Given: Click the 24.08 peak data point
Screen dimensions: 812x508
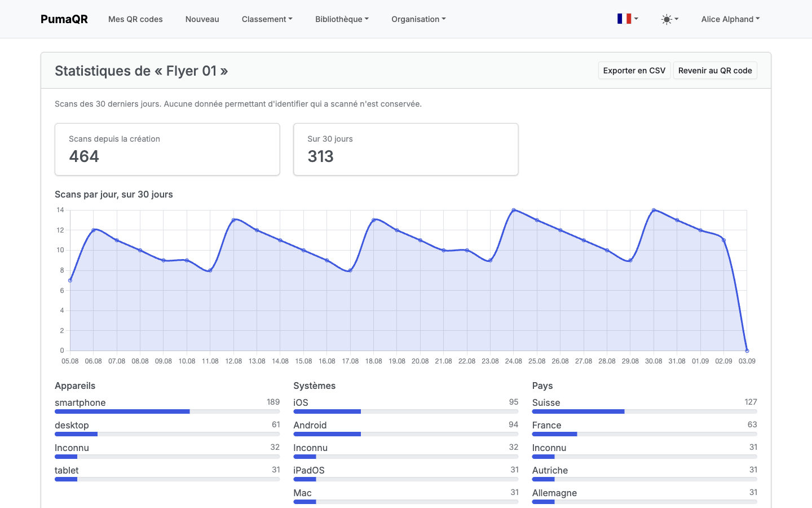Looking at the screenshot, I should (514, 210).
